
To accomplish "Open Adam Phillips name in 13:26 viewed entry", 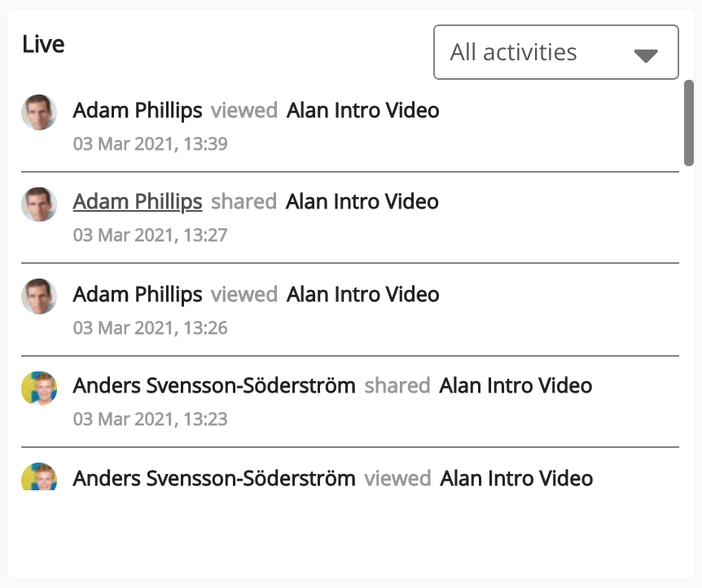I will [138, 294].
